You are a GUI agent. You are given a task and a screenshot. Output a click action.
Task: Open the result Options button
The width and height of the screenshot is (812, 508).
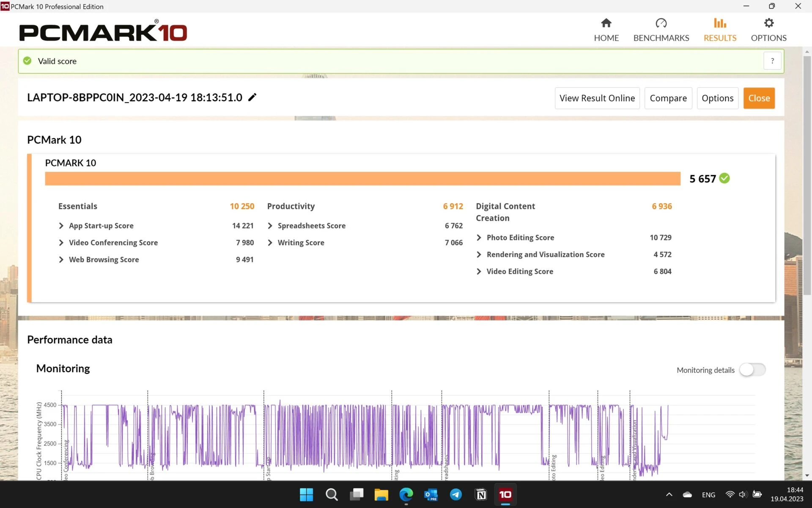pos(717,98)
